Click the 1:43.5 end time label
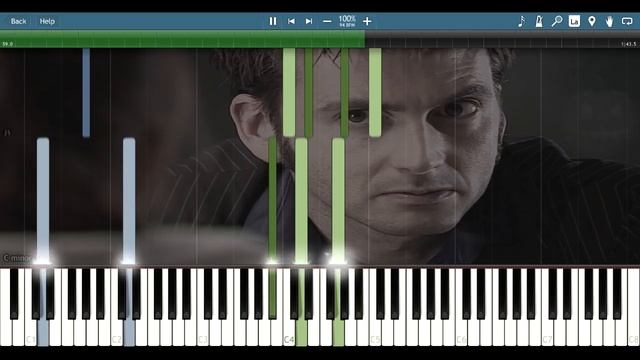Image resolution: width=640 pixels, height=360 pixels. point(629,44)
